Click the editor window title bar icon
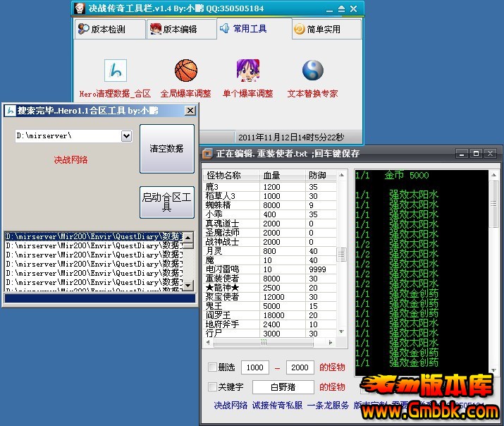 pos(208,153)
